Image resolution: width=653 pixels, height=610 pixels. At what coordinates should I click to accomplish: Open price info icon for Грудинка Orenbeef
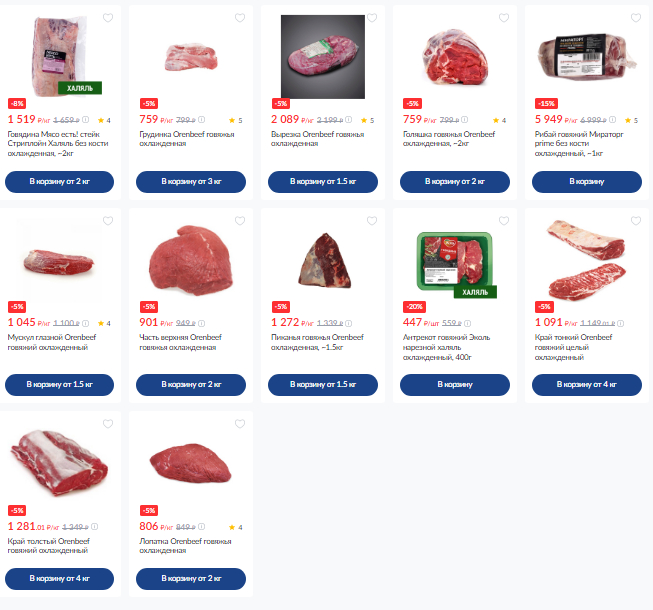click(202, 120)
